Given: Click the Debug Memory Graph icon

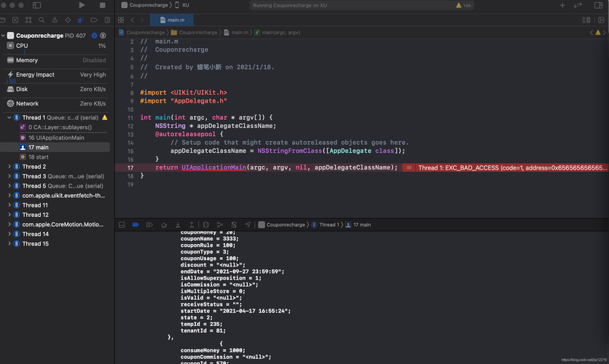Looking at the screenshot, I should tap(220, 225).
